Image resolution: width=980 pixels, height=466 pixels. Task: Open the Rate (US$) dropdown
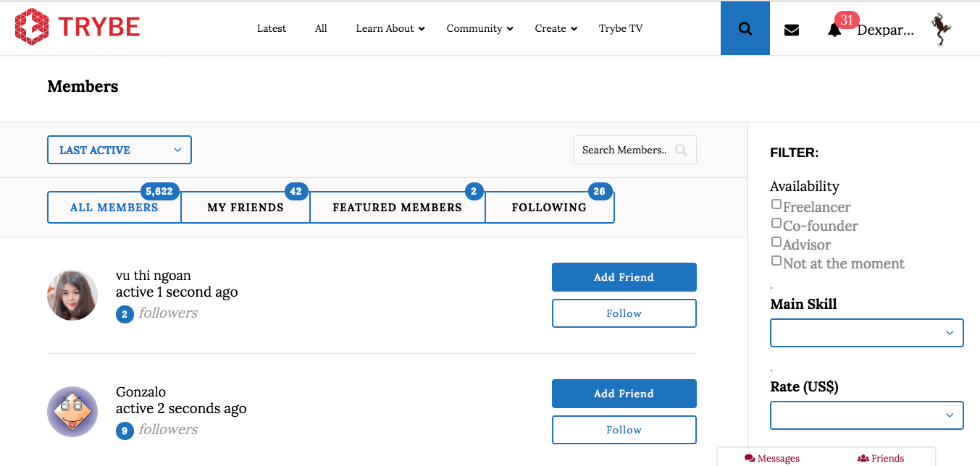click(x=866, y=415)
